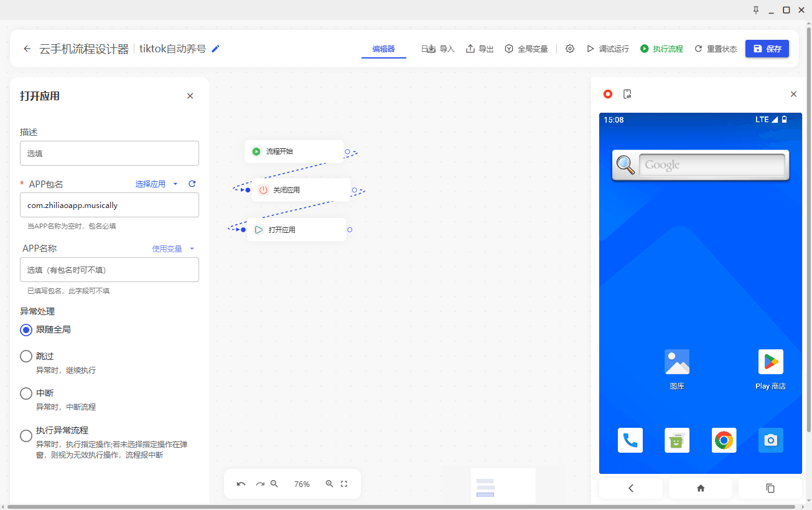This screenshot has width=812, height=510.
Task: Go back using the header arrow
Action: point(27,49)
